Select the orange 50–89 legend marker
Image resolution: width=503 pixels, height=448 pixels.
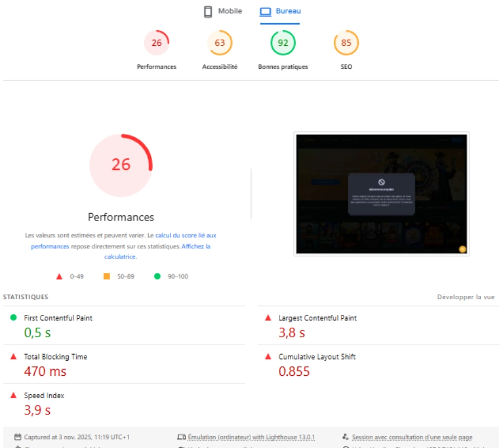[106, 275]
